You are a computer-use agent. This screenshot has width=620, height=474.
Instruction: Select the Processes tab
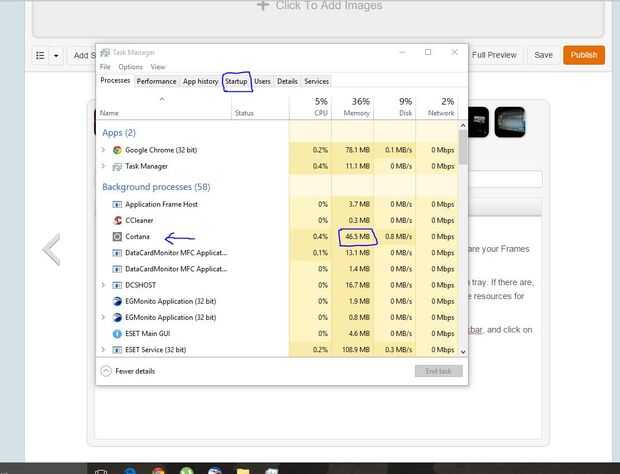115,81
